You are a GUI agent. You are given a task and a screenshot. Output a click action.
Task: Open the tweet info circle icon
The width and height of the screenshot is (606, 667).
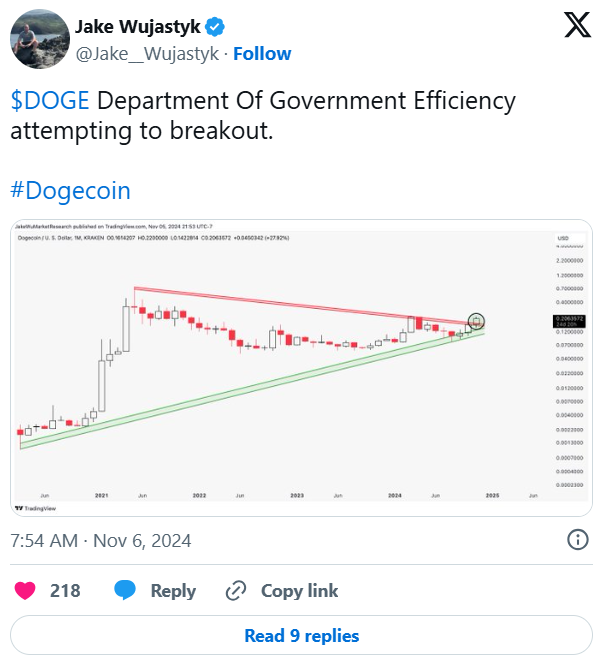578,540
